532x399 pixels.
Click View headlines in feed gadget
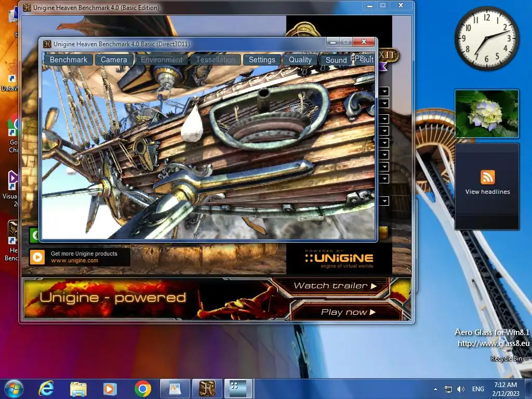(487, 192)
